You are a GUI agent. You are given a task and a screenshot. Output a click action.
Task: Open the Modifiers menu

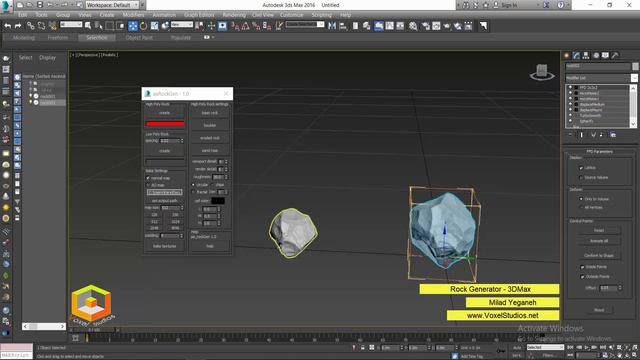(x=133, y=15)
